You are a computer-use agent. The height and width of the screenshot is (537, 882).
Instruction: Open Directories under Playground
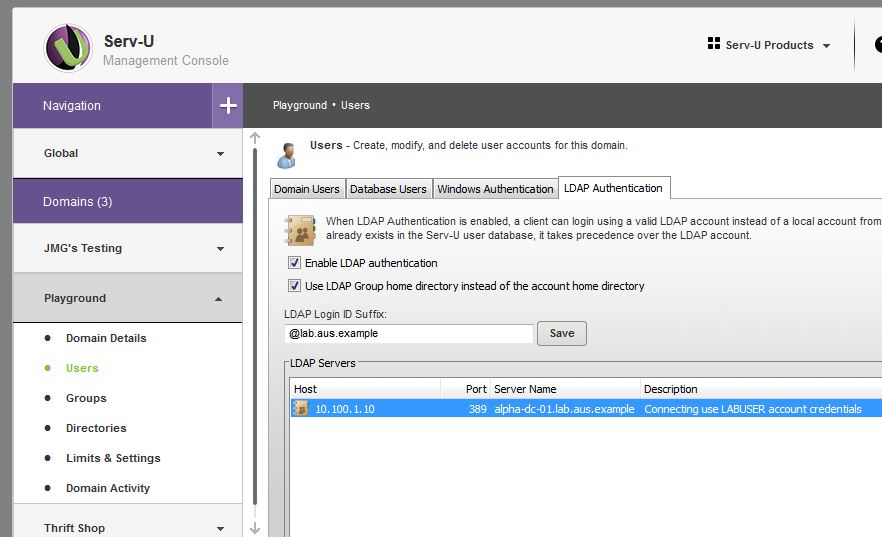tap(96, 428)
